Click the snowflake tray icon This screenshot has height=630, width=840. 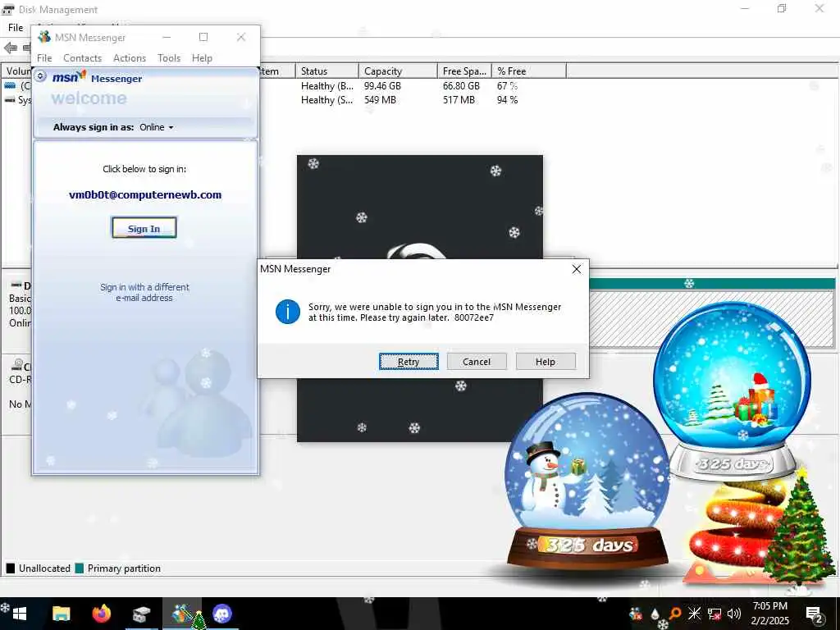pos(694,614)
